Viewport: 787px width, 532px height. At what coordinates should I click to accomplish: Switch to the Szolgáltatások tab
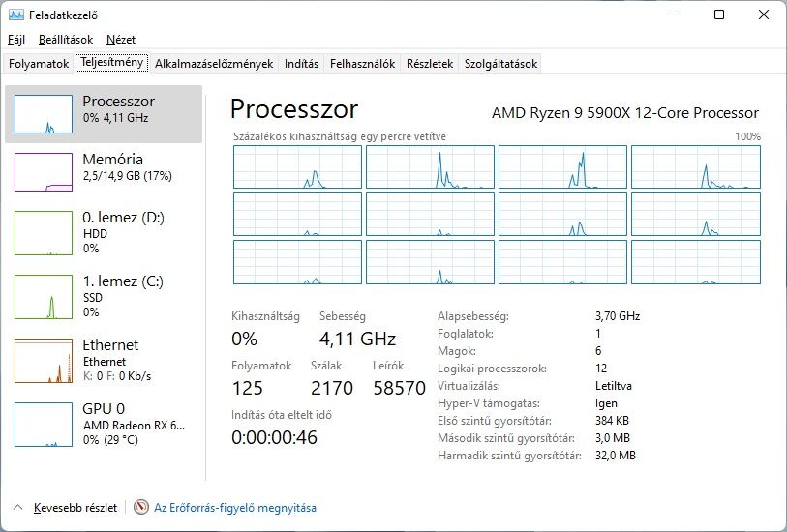tap(500, 64)
